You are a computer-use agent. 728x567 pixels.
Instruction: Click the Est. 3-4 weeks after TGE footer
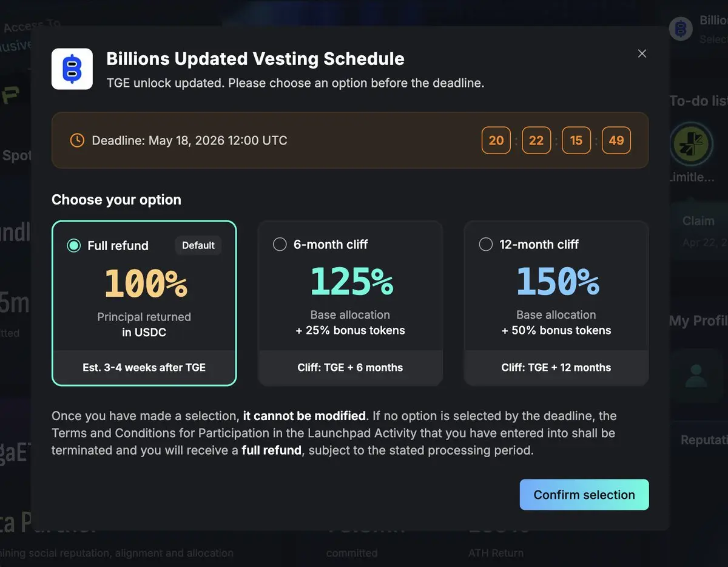click(x=144, y=367)
